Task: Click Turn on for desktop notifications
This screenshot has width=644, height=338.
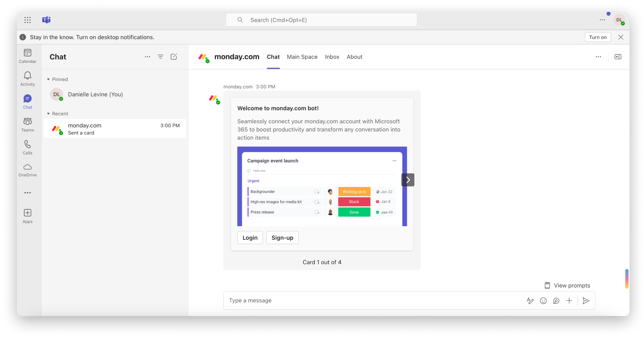Action: [x=597, y=37]
